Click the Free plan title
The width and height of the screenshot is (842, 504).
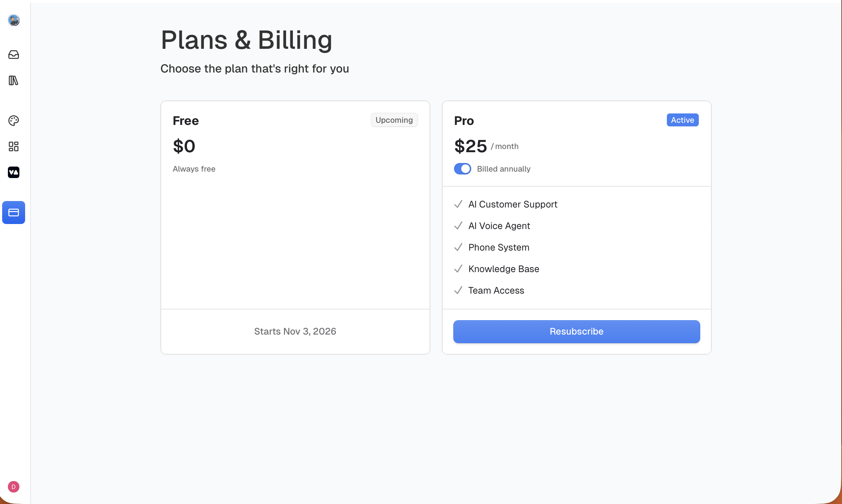[186, 121]
